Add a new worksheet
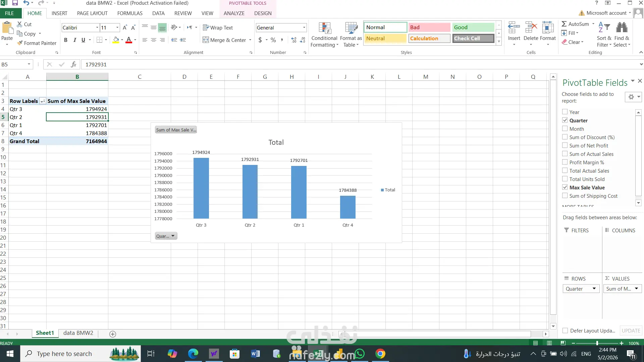 (x=113, y=334)
